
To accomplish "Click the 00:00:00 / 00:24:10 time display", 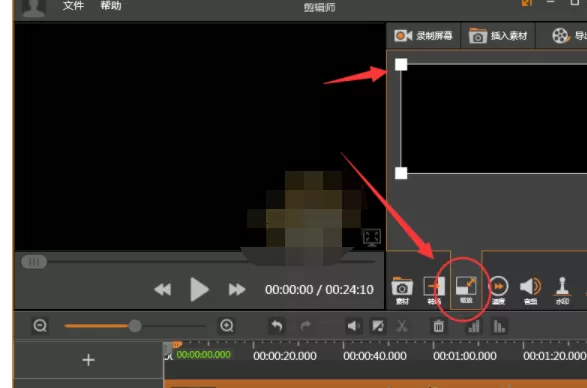I will click(x=319, y=290).
